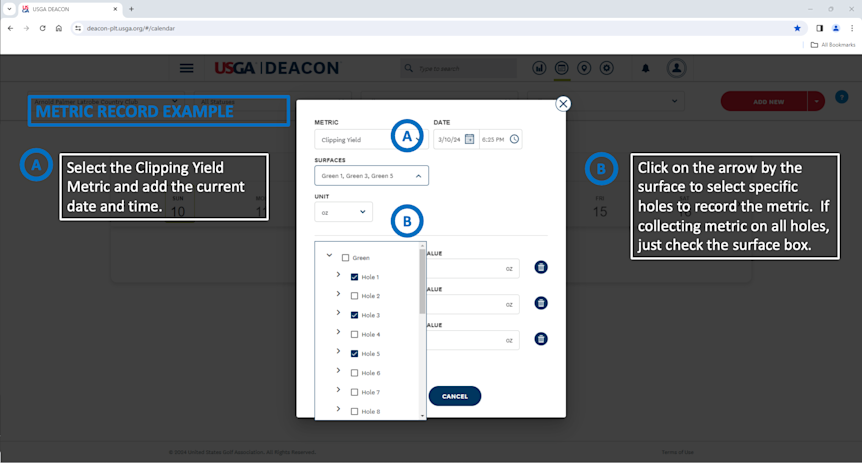Expand the Hole 4 tree node
862x463 pixels.
[338, 332]
